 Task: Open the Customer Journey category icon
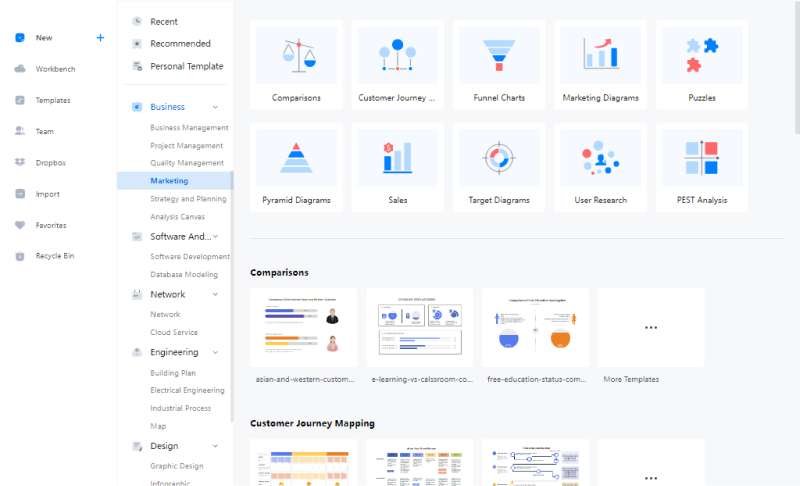click(x=397, y=55)
